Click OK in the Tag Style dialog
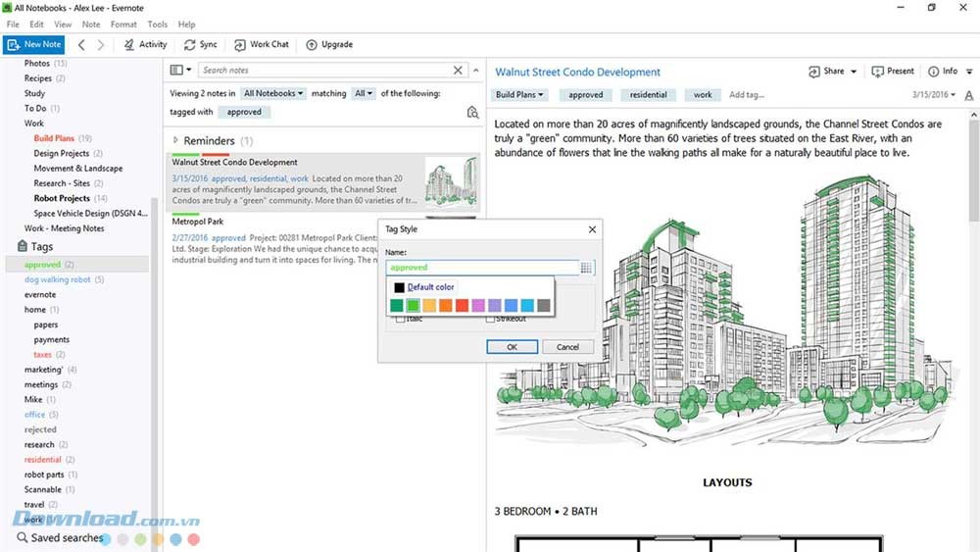 coord(512,347)
